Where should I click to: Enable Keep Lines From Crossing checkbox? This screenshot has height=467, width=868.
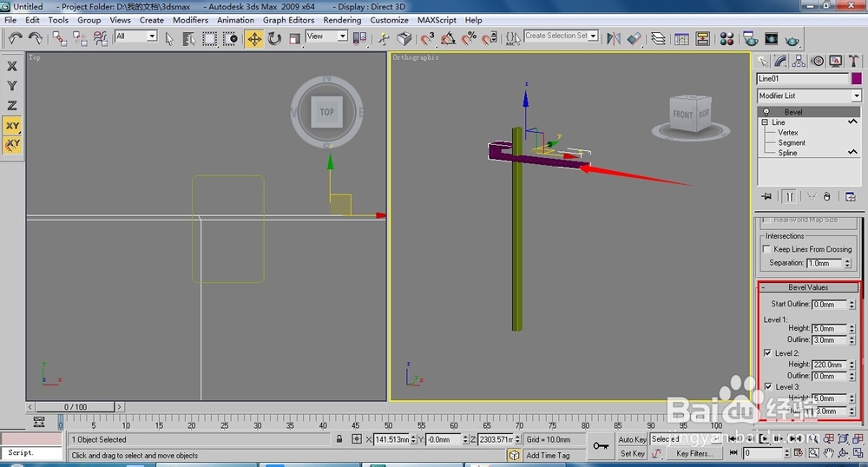(x=766, y=249)
